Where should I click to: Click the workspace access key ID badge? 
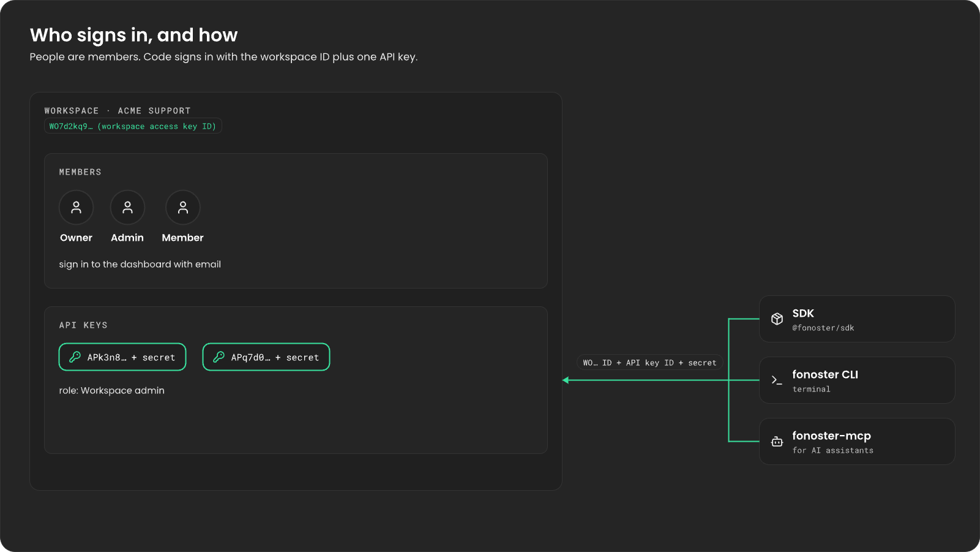click(133, 126)
